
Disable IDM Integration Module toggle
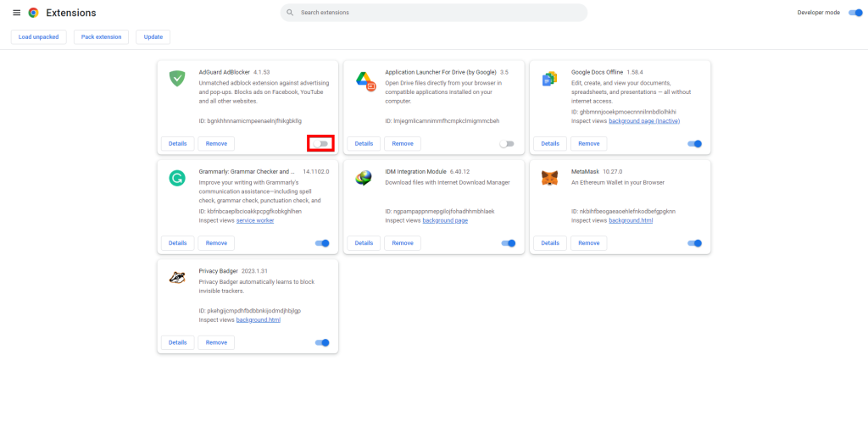point(509,243)
